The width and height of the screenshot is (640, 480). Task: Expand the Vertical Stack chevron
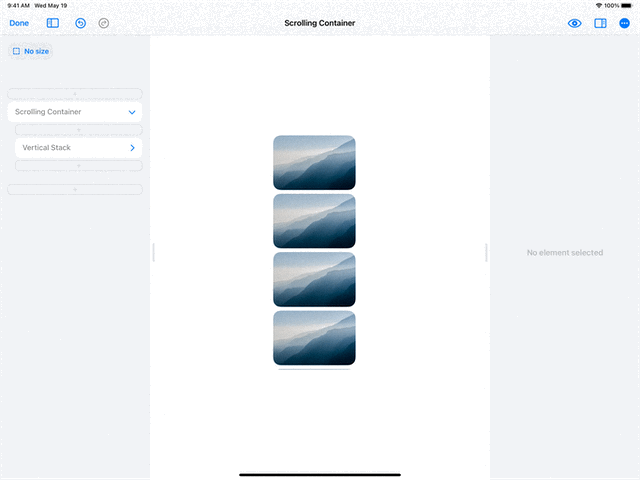coord(132,148)
